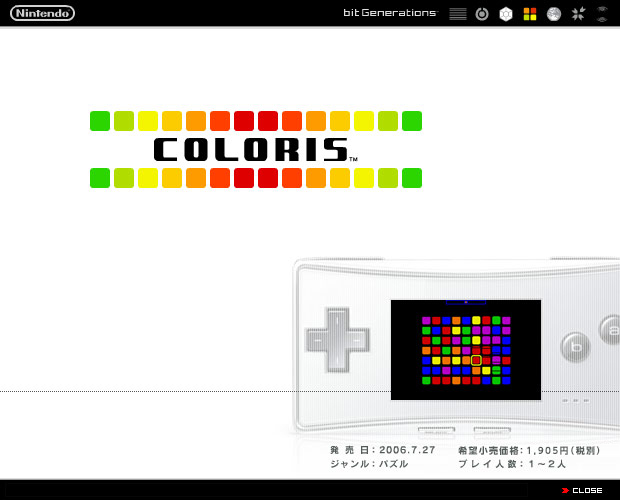Open the Dotstream horizontal lines icon

(x=459, y=14)
